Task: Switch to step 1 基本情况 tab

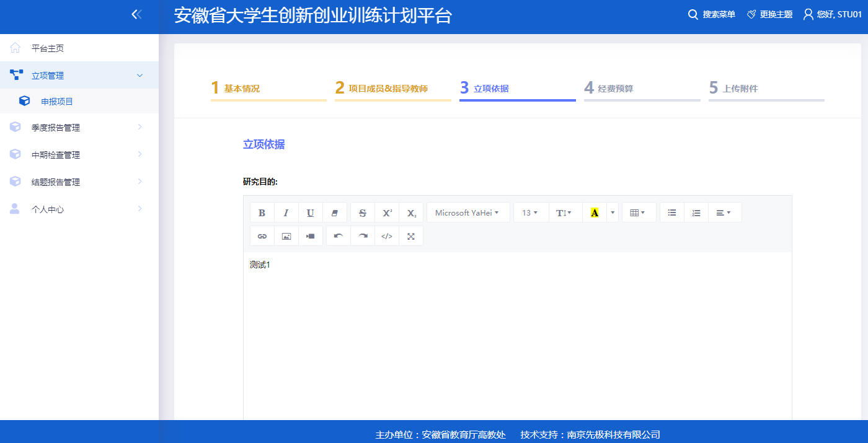Action: [x=268, y=89]
